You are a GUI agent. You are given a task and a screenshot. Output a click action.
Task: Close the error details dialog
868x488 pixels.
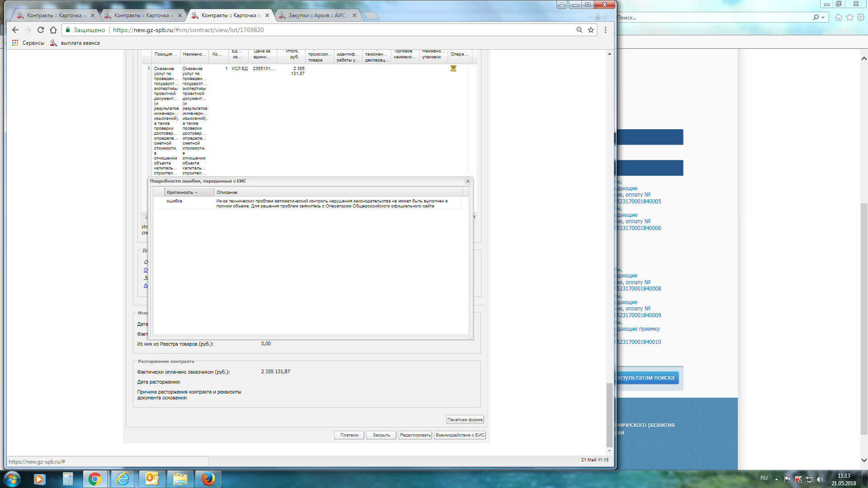click(x=467, y=181)
